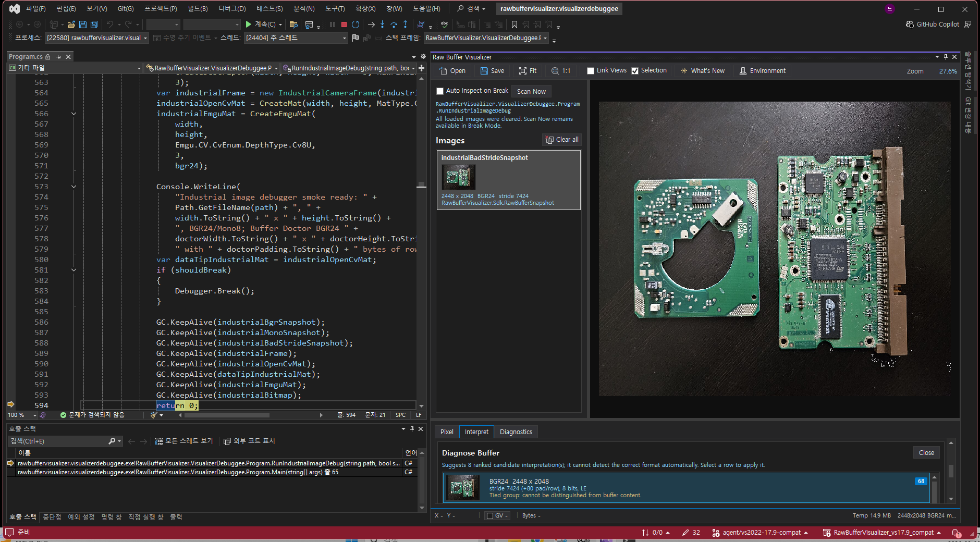Click the Step Out arrow icon
This screenshot has height=542, width=980.
pyautogui.click(x=405, y=24)
